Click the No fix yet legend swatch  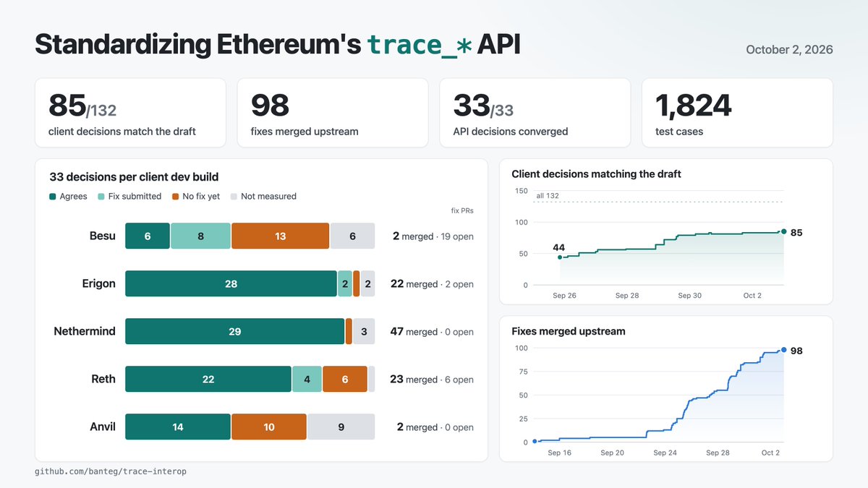point(176,197)
